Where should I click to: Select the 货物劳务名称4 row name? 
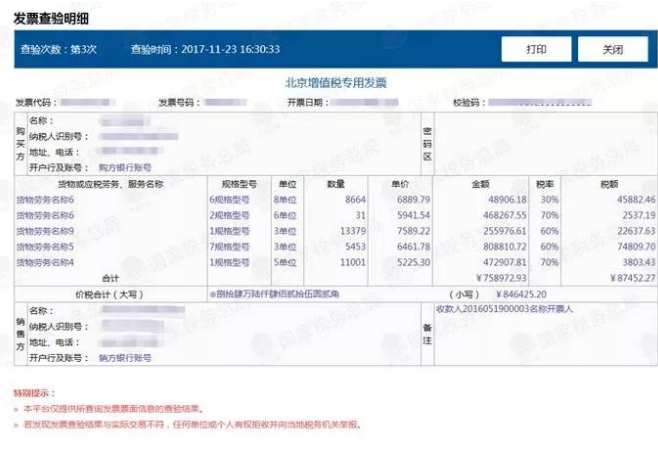[x=45, y=263]
